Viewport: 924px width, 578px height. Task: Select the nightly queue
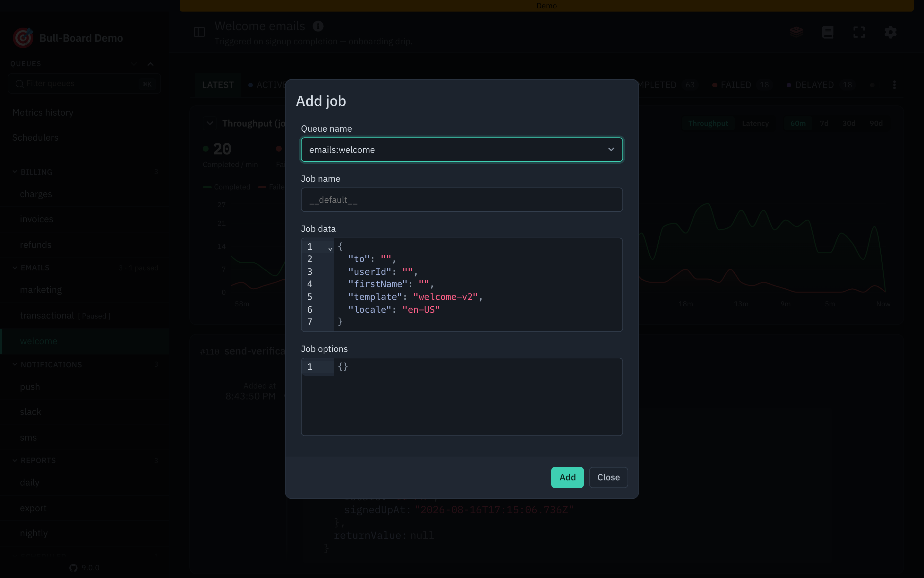84,533
